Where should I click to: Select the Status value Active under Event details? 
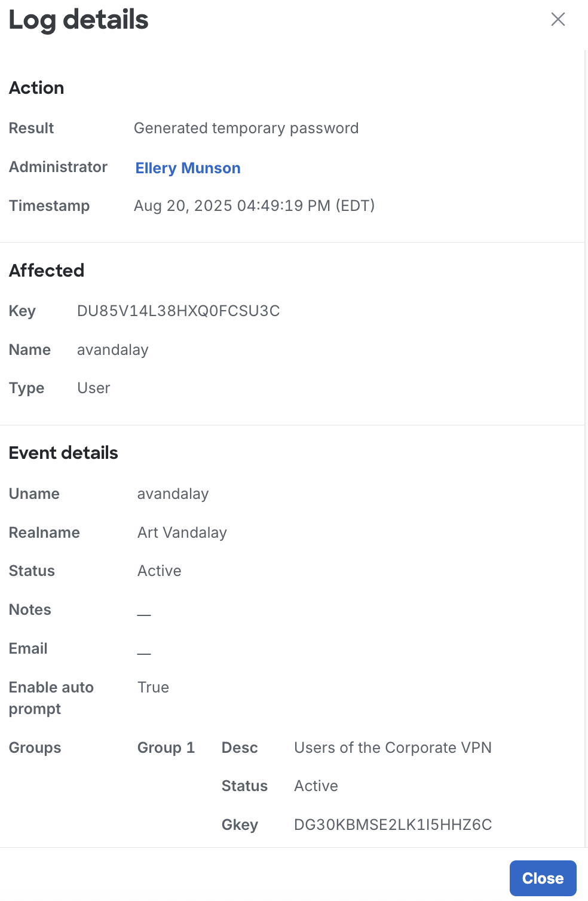[x=159, y=571]
